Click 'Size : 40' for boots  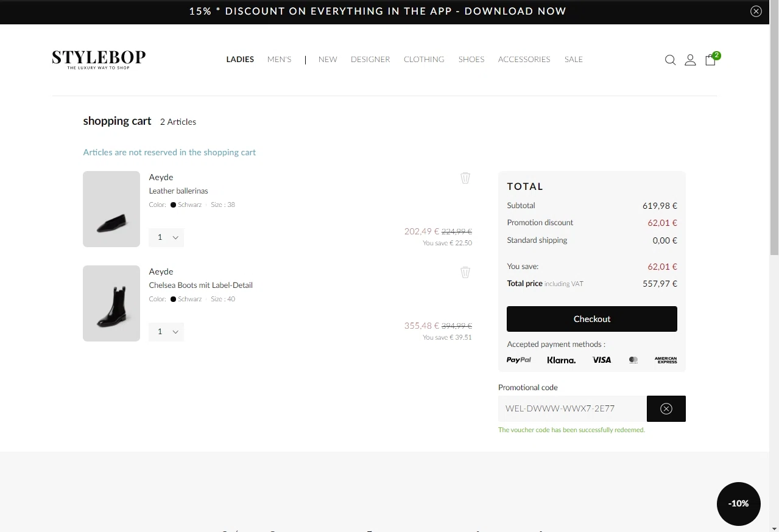click(223, 299)
